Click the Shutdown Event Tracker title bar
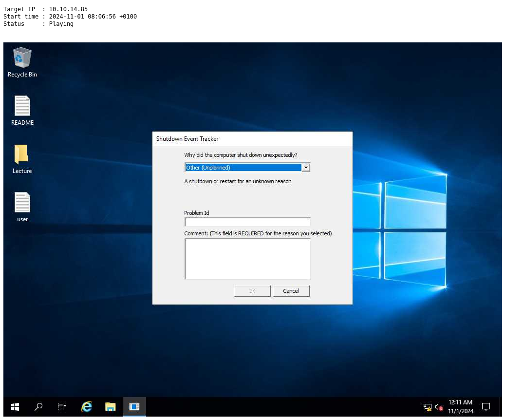 pyautogui.click(x=252, y=139)
